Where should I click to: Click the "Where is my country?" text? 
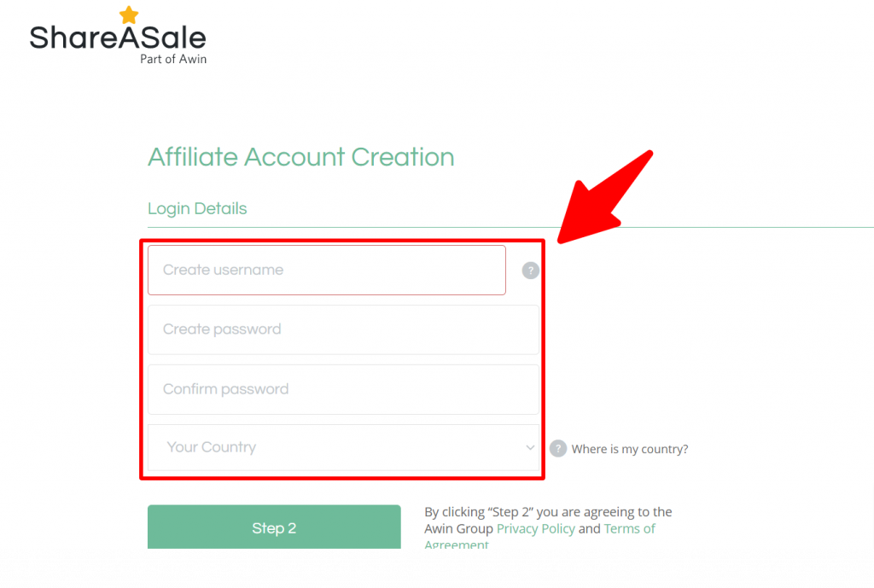[630, 449]
